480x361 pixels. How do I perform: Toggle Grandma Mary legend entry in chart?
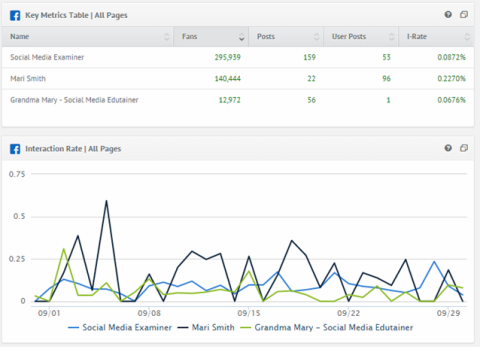click(326, 327)
